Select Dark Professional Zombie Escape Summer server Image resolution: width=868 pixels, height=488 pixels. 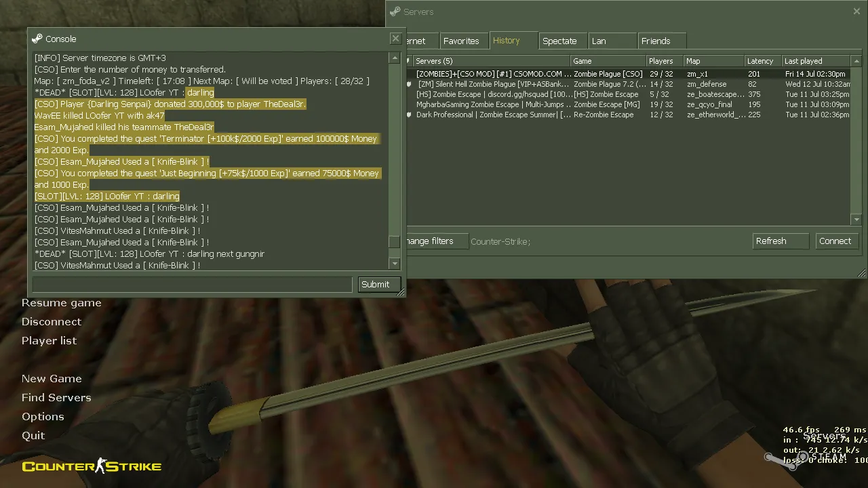click(629, 115)
